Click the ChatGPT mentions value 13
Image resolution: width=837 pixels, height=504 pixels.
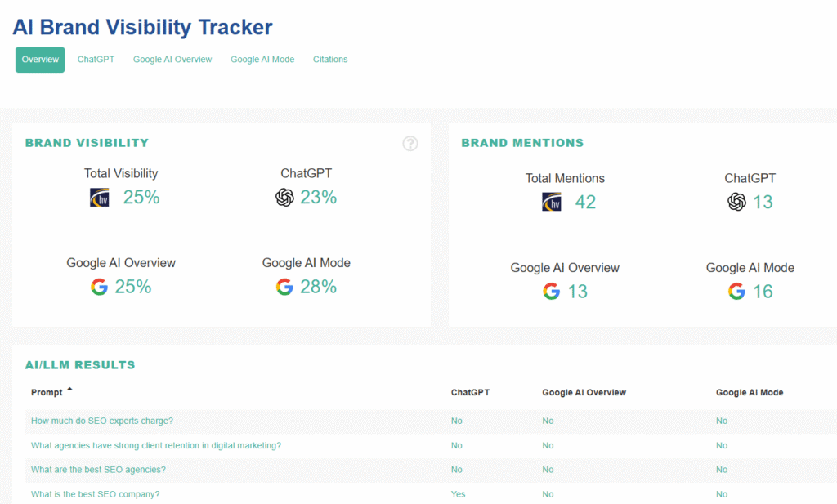763,202
